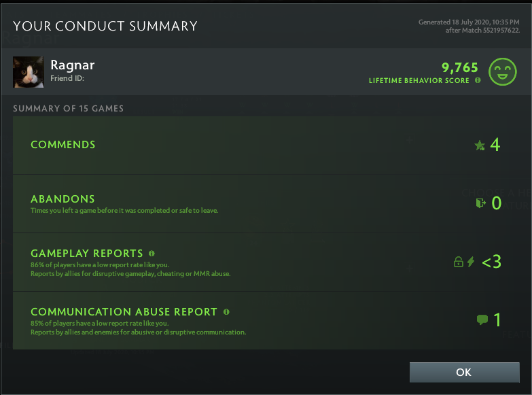
Task: Select the Gameplay Reports heading
Action: (87, 254)
